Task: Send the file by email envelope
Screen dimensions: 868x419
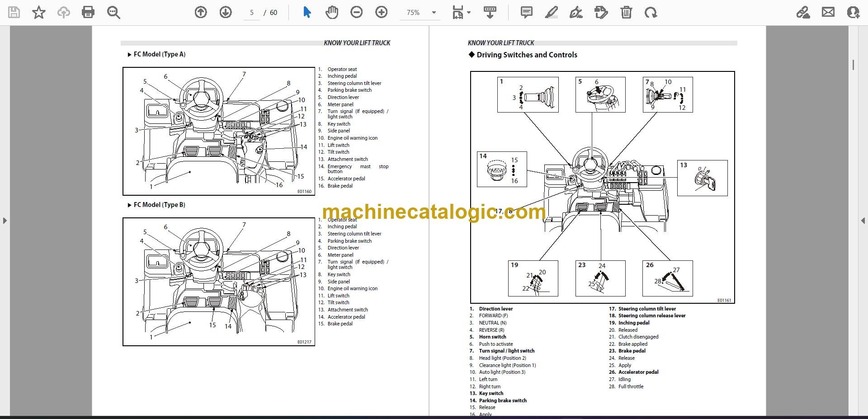Action: (x=828, y=13)
